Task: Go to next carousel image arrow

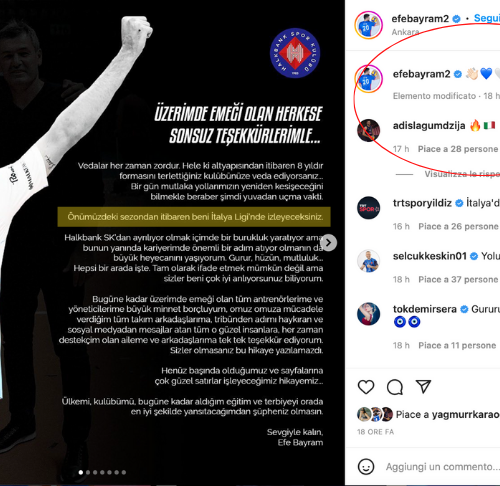Action: [328, 243]
